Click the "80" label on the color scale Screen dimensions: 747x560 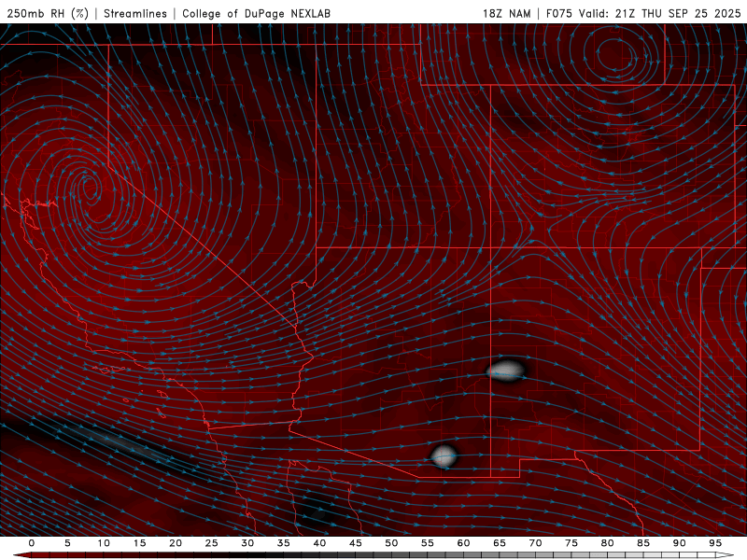pos(607,543)
